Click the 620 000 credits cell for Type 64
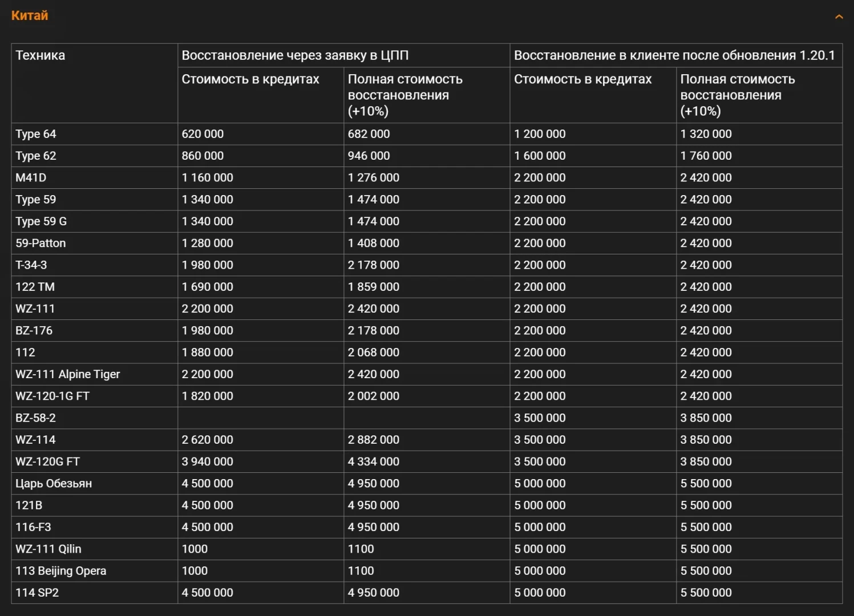The image size is (854, 616). pos(203,134)
